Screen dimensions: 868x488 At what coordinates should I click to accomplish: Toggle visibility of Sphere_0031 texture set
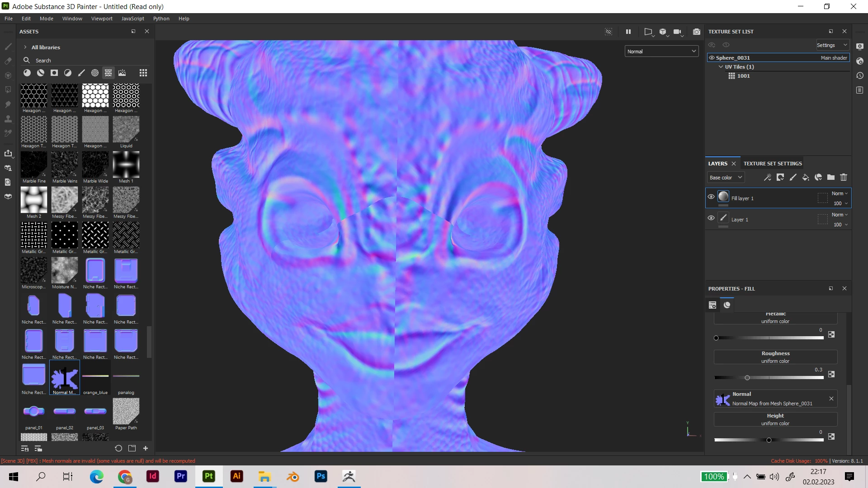pyautogui.click(x=712, y=58)
